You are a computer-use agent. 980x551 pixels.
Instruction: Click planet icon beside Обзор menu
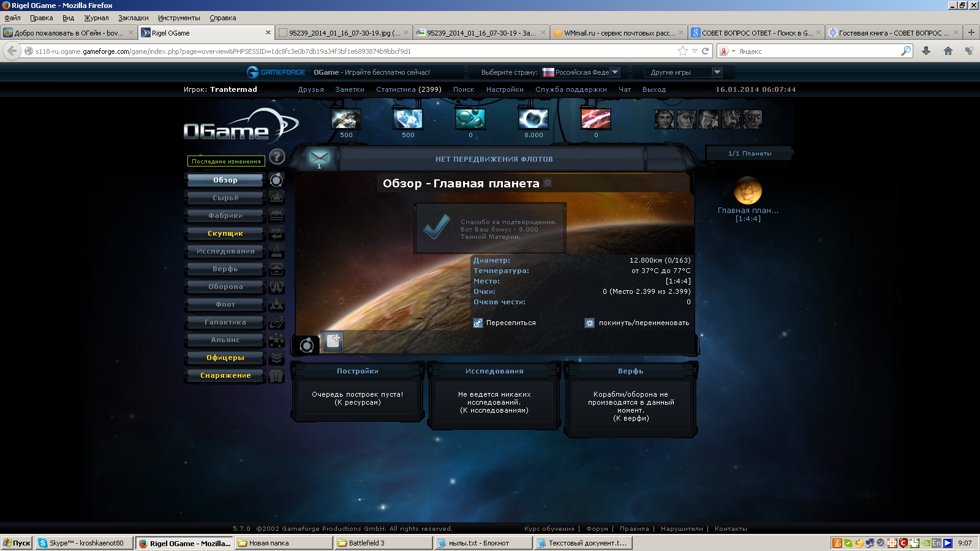277,180
